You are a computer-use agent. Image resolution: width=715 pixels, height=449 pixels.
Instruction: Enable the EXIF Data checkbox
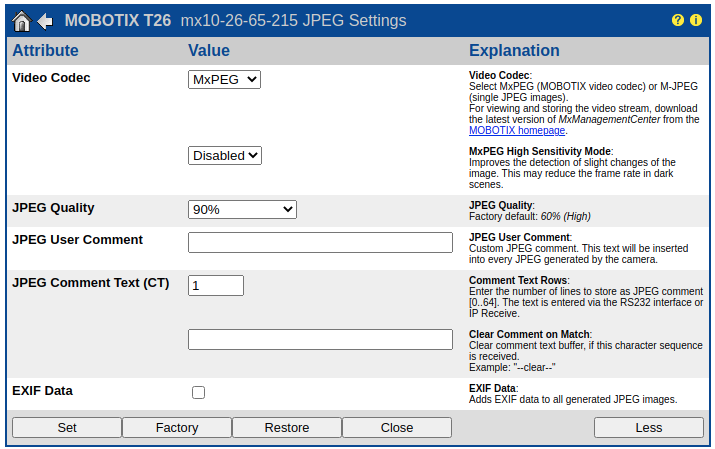click(x=198, y=392)
